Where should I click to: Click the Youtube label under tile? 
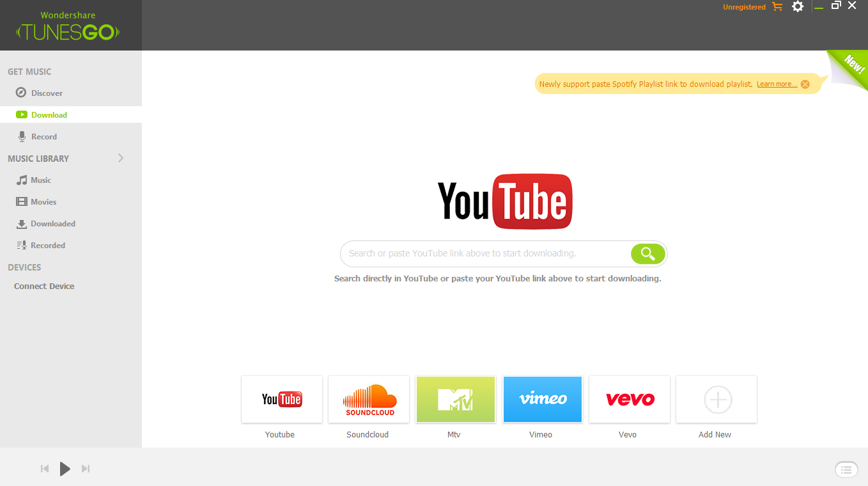(x=280, y=435)
